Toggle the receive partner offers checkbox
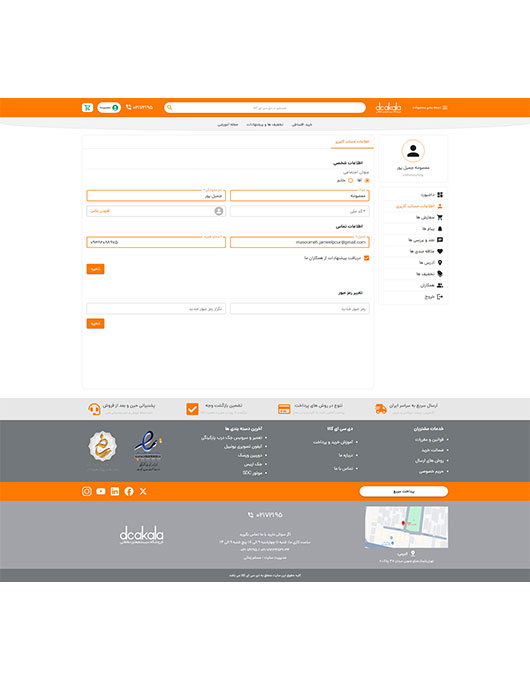530x680 pixels. 366,258
